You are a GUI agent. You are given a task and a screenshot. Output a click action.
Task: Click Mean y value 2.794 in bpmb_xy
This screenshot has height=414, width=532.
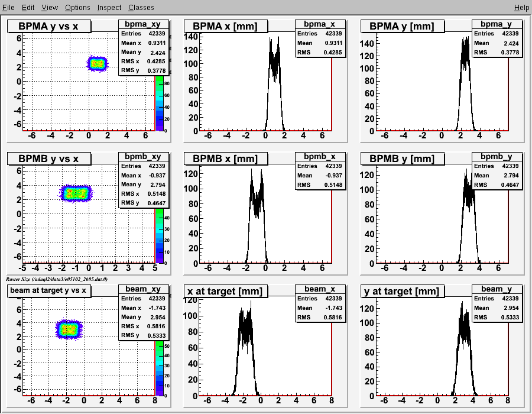(158, 185)
